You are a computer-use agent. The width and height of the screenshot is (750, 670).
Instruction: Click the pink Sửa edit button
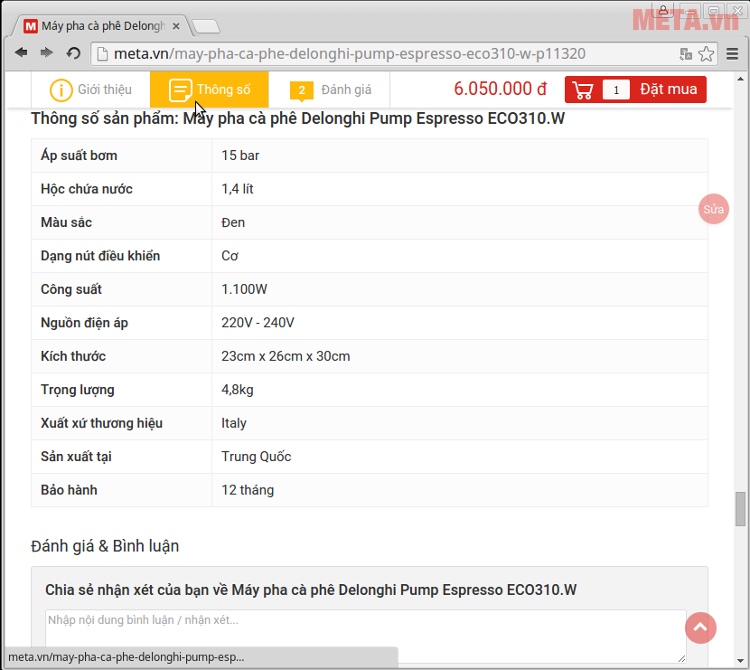[x=713, y=209]
